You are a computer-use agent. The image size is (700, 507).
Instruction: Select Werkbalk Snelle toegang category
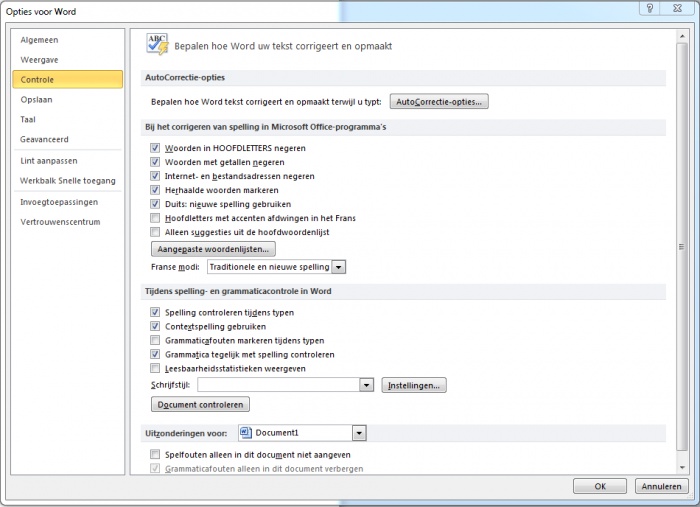(x=67, y=181)
